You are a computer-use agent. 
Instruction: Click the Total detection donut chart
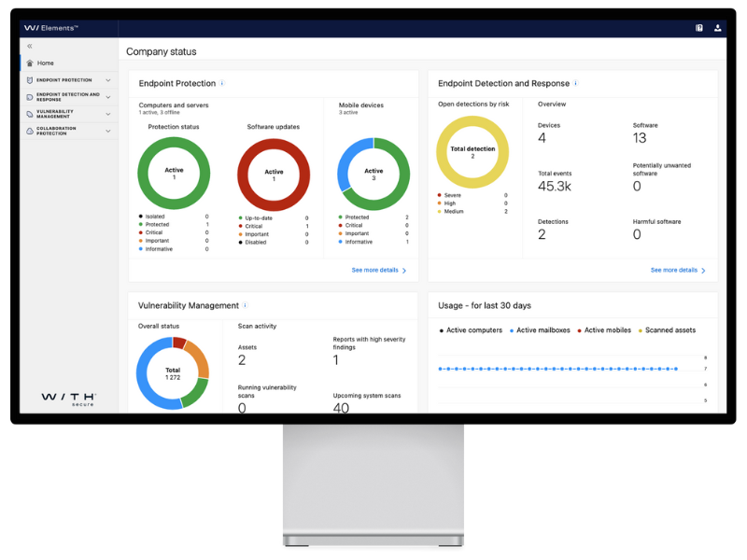tap(472, 151)
